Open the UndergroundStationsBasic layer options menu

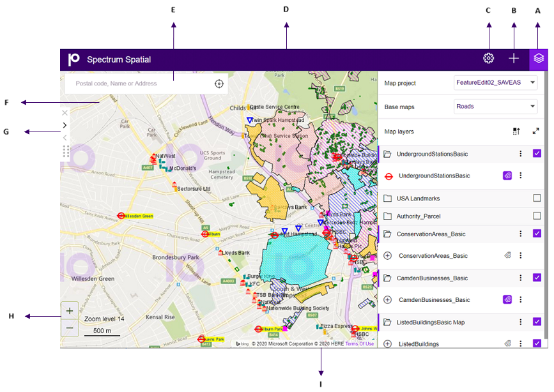[520, 176]
